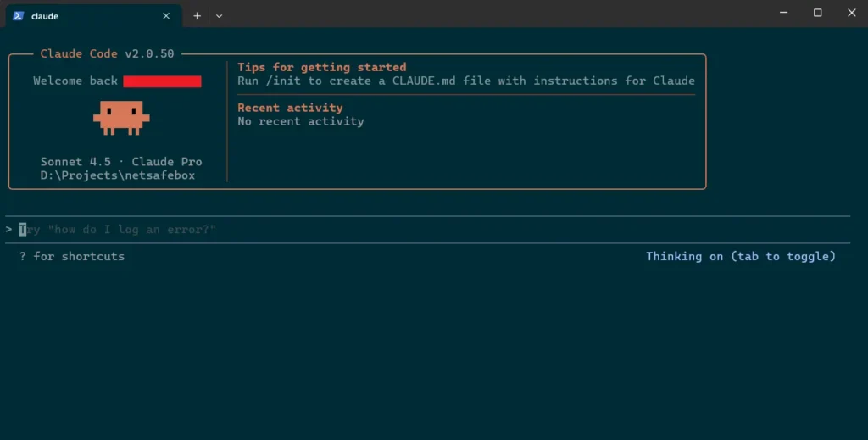Viewport: 868px width, 440px height.
Task: Click the Claude Code v2.0.50 title
Action: [x=107, y=53]
